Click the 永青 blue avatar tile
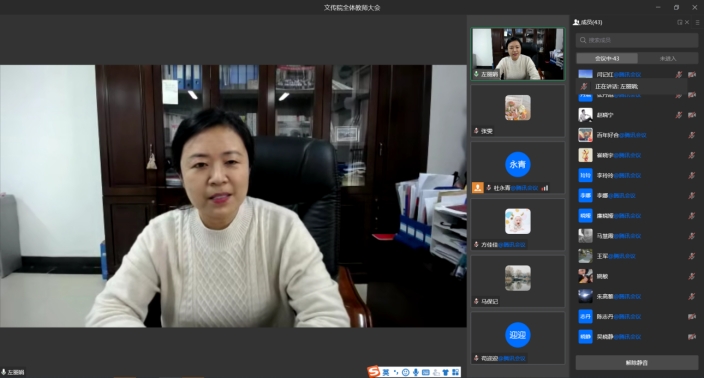The height and width of the screenshot is (378, 704). click(518, 164)
